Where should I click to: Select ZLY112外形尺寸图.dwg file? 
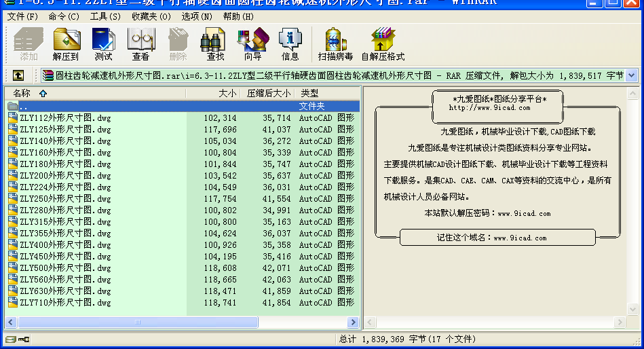coord(65,118)
